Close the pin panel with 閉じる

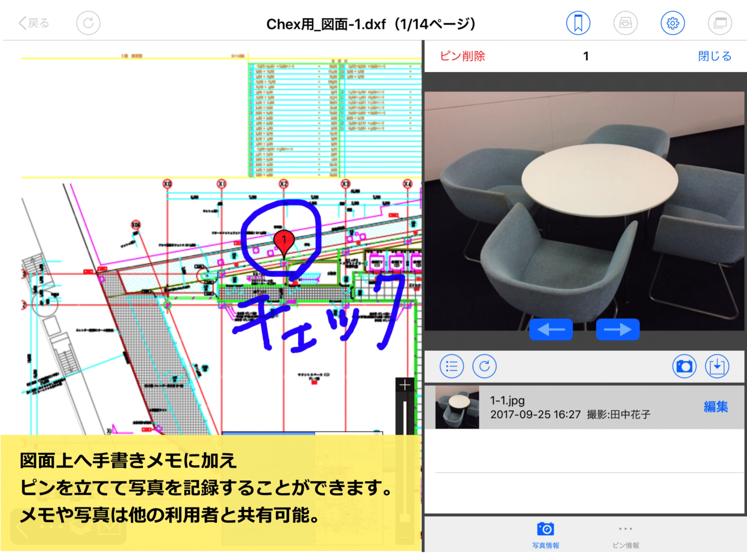(x=714, y=56)
